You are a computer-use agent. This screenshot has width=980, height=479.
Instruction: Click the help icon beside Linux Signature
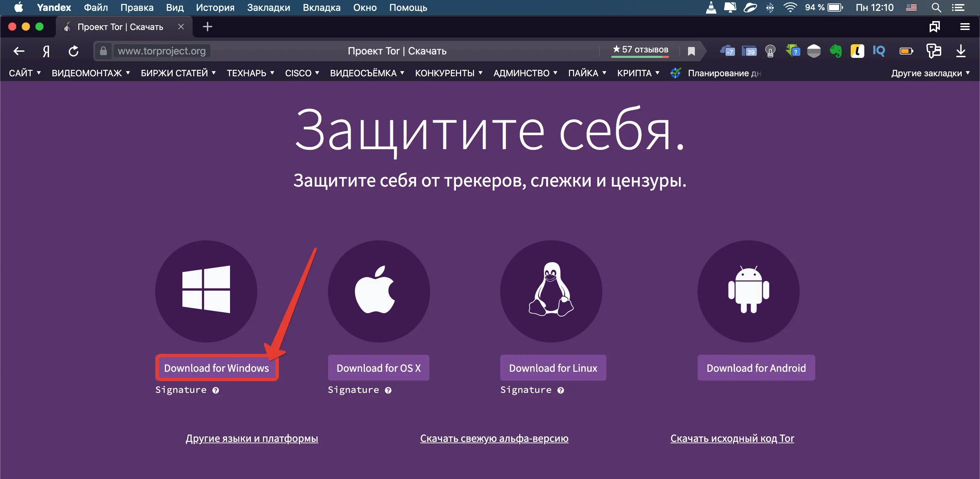561,390
